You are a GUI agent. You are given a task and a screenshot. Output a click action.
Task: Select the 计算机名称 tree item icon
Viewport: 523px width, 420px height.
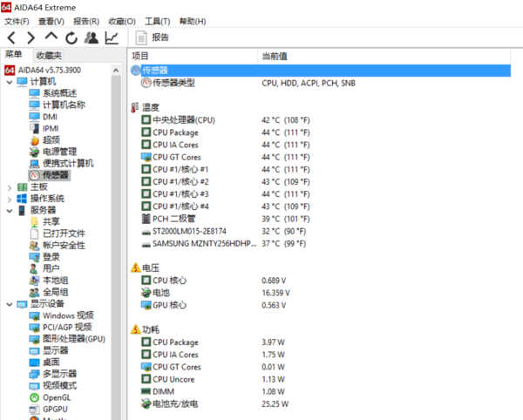click(x=34, y=105)
